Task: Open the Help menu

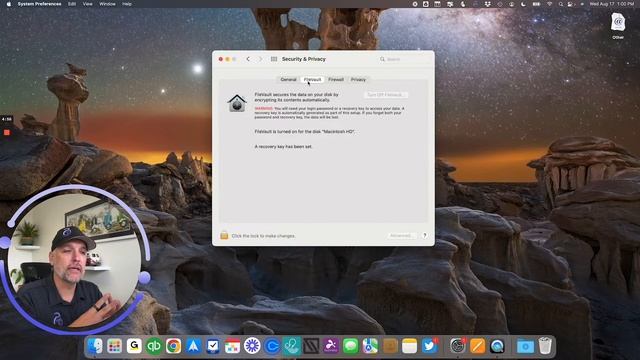Action: [x=127, y=4]
